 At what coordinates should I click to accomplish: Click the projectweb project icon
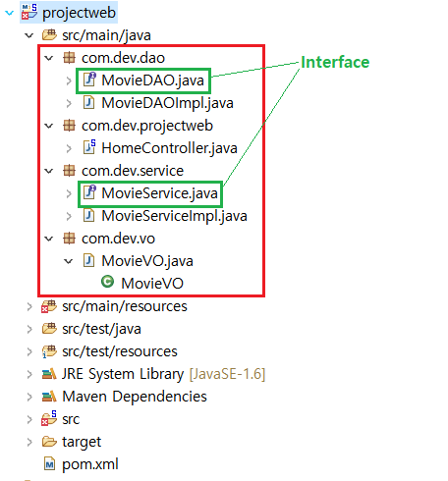pyautogui.click(x=29, y=12)
